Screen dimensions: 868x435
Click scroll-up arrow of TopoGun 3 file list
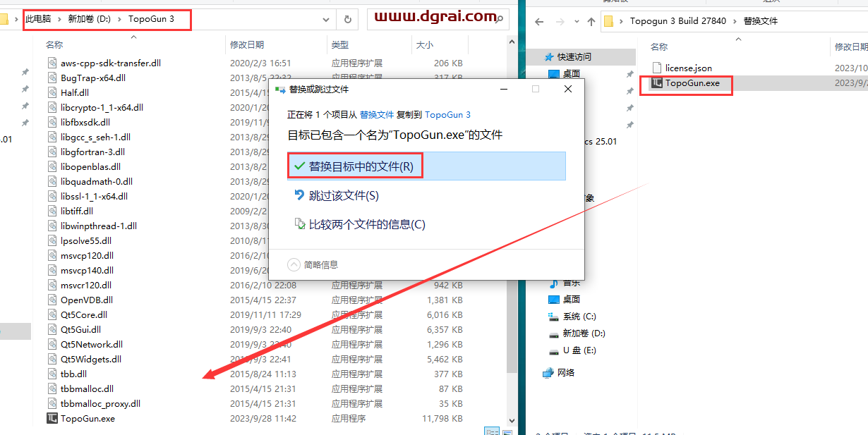[512, 44]
